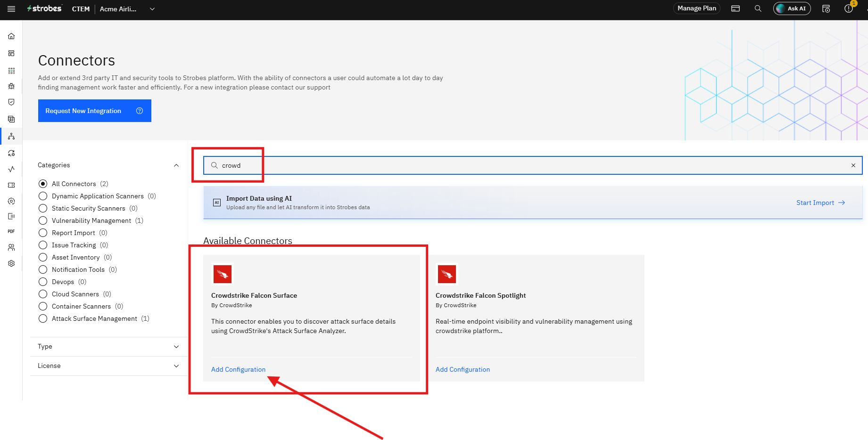Click the Manage Plan button
This screenshot has height=440, width=868.
click(x=697, y=8)
